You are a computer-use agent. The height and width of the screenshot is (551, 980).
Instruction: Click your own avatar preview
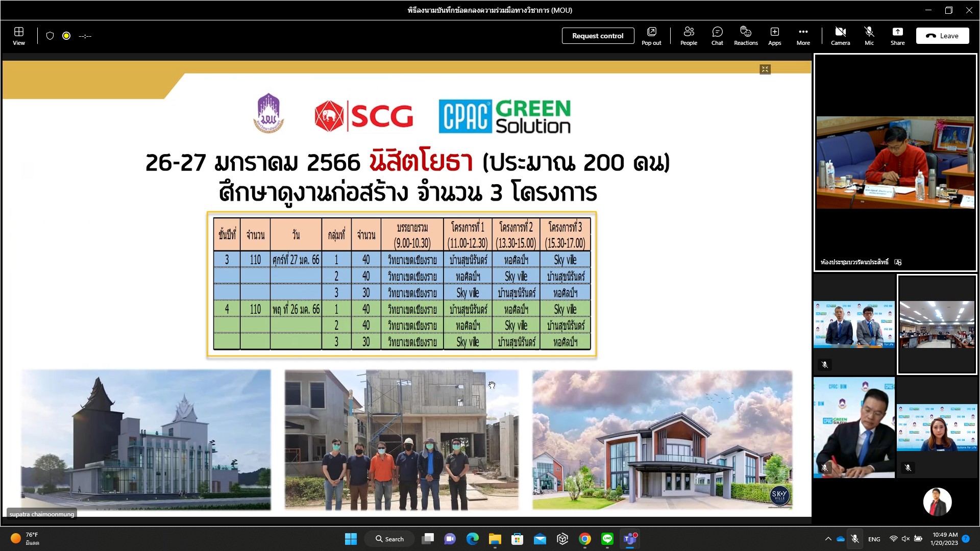point(937,502)
